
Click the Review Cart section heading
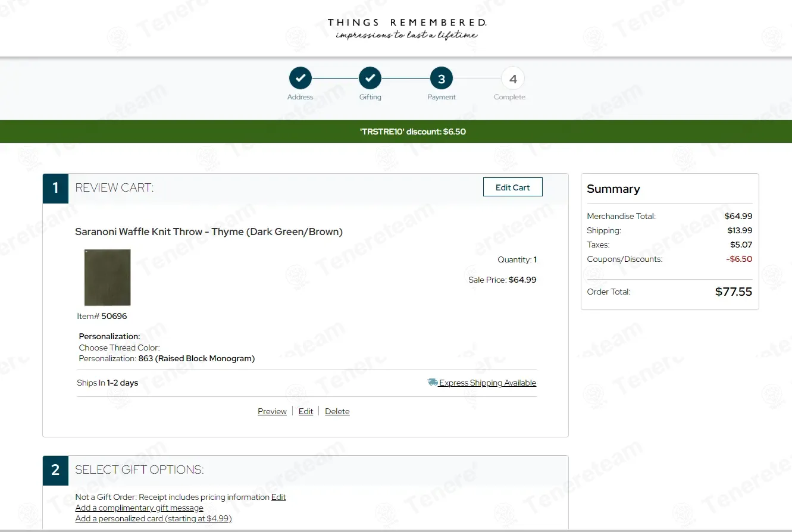(114, 188)
